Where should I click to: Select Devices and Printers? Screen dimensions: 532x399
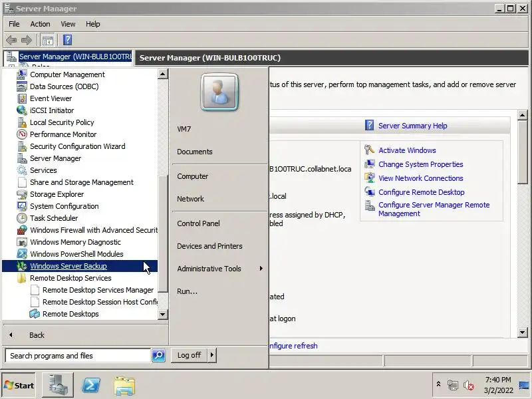209,246
